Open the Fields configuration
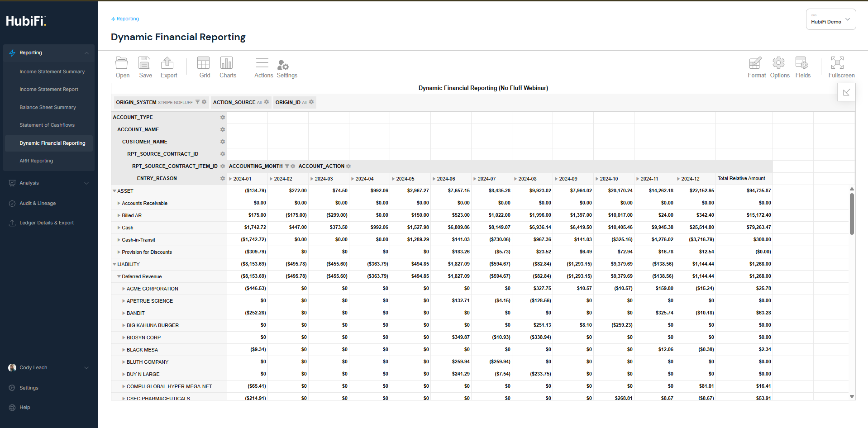868x428 pixels. (x=802, y=67)
